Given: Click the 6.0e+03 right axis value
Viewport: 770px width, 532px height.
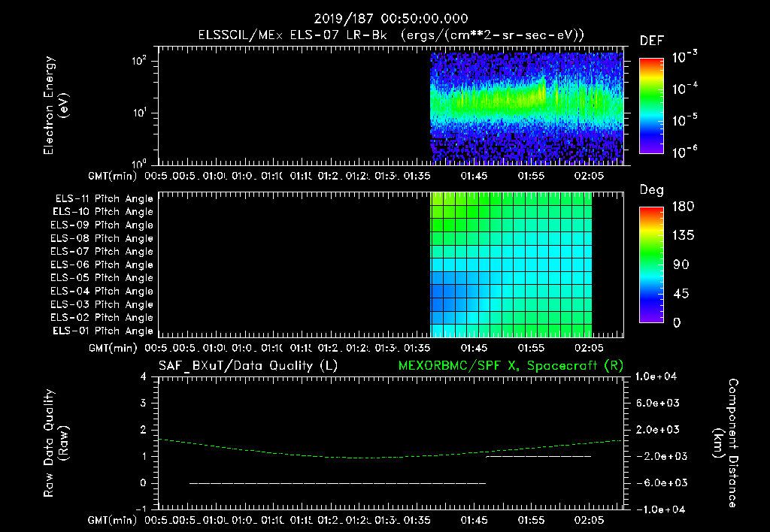Looking at the screenshot, I should 658,403.
